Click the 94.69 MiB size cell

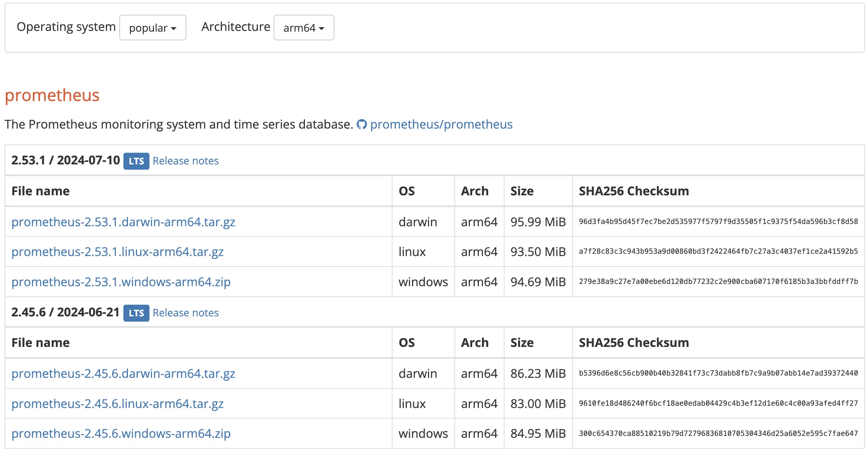coord(538,282)
